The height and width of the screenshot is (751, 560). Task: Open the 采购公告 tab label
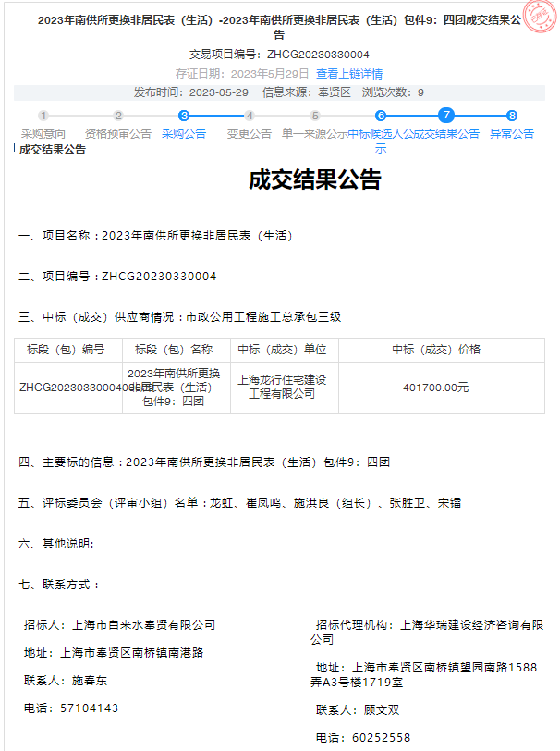184,133
